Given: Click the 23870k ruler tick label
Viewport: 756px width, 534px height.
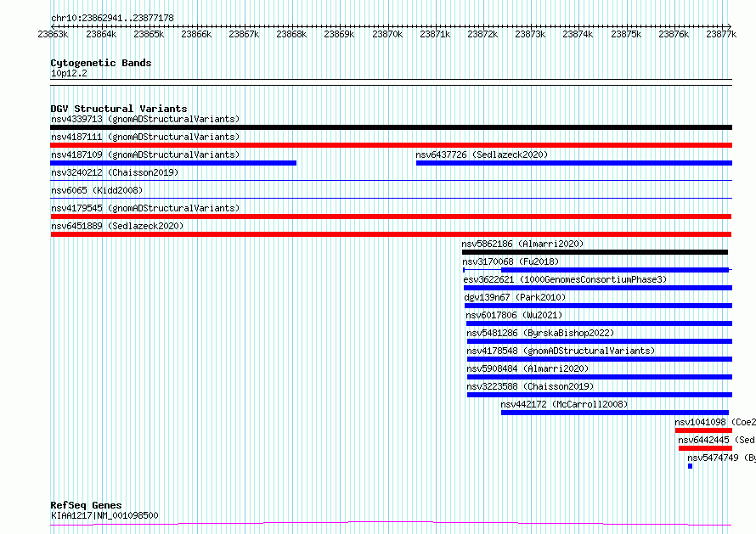Looking at the screenshot, I should (x=387, y=34).
